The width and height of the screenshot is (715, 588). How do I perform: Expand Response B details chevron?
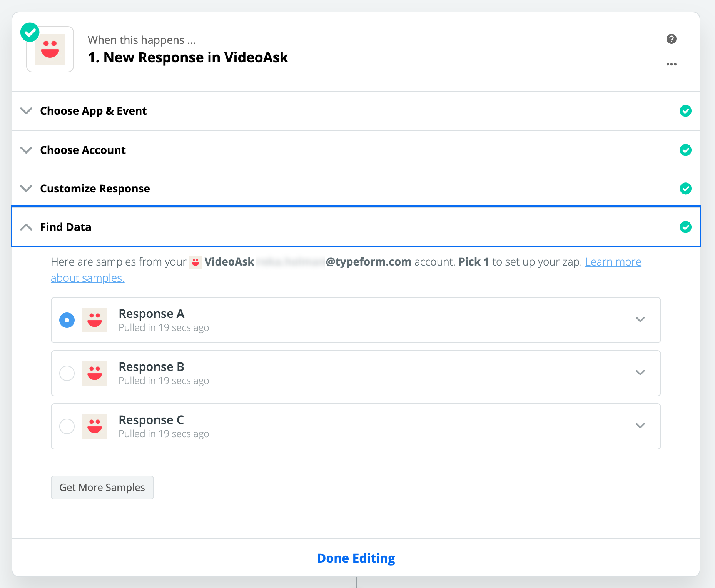click(x=640, y=373)
